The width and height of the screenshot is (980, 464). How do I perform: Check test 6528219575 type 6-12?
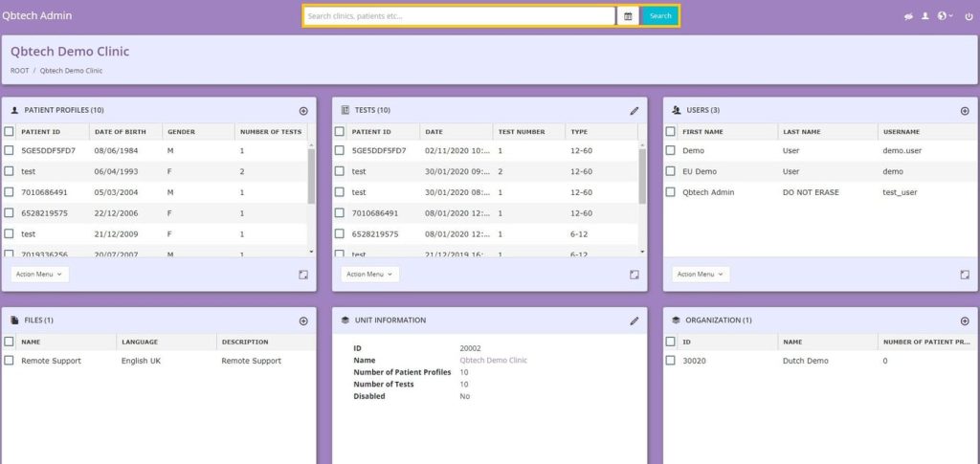[x=340, y=233]
